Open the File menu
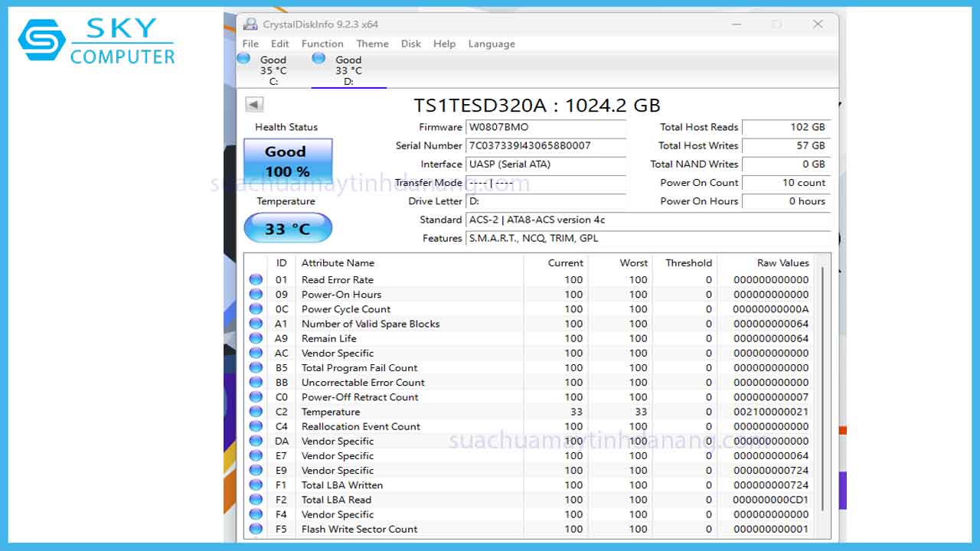The height and width of the screenshot is (551, 980). (250, 44)
